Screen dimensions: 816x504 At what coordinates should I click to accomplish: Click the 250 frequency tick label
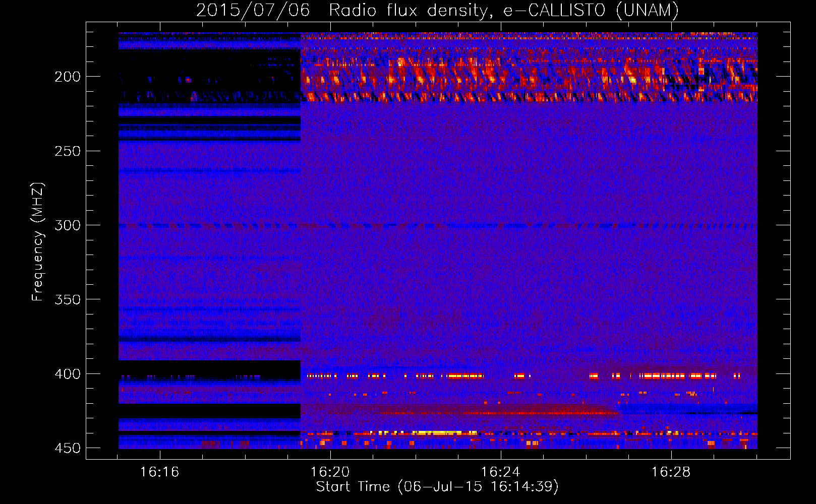pyautogui.click(x=68, y=151)
